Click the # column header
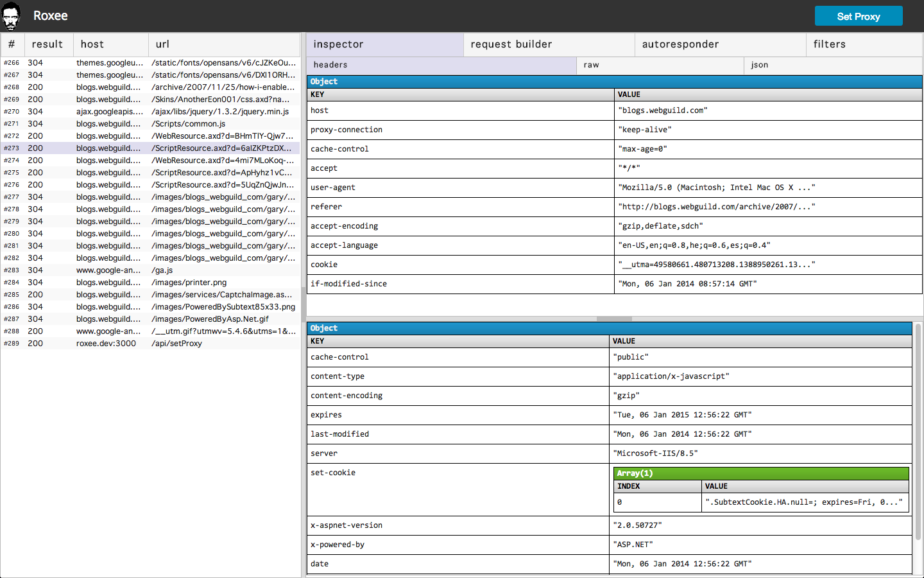The image size is (924, 578). tap(12, 44)
